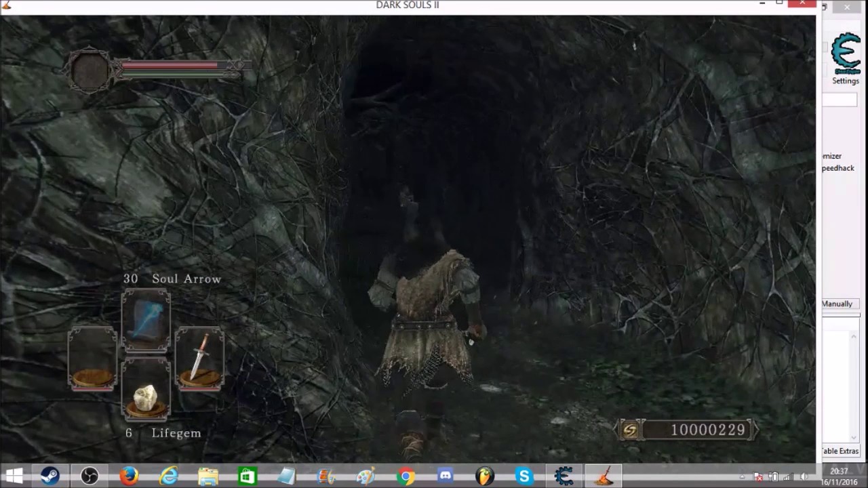Open the Windows Store taskbar icon
868x488 pixels.
tap(248, 476)
